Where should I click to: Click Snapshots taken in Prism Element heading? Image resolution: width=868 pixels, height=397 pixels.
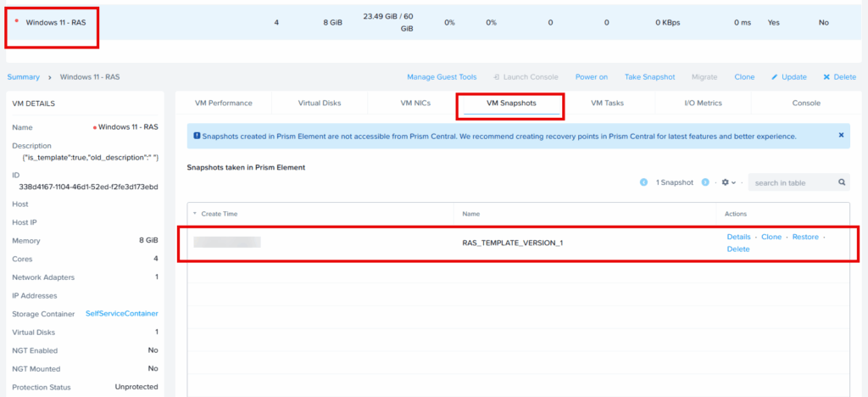(x=247, y=167)
